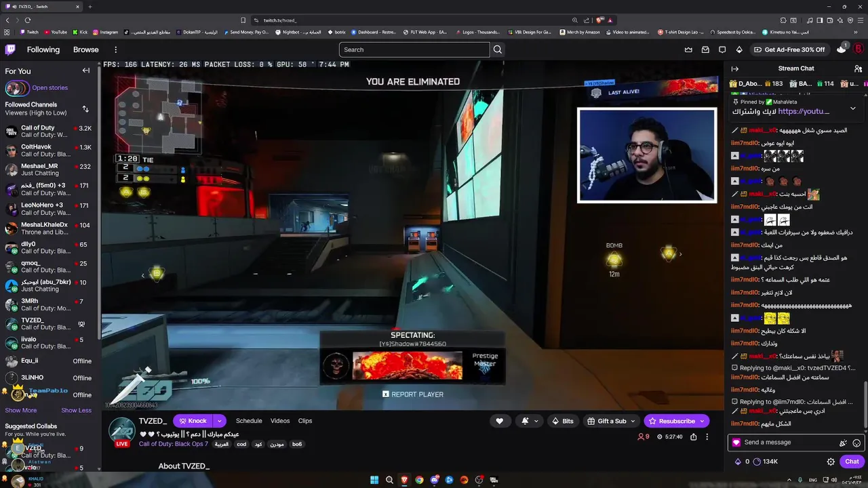The image size is (868, 488).
Task: Open the emote picker smiley
Action: [856, 443]
